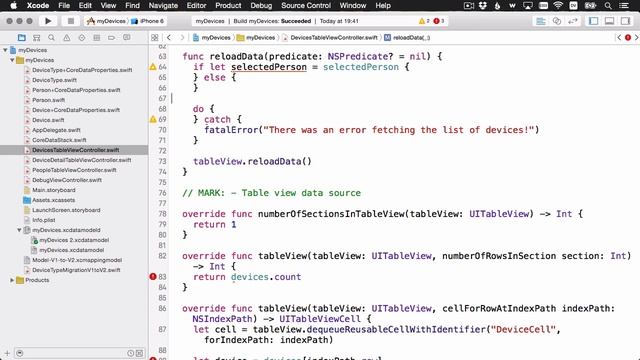Image resolution: width=640 pixels, height=360 pixels.
Task: Open the Test navigator tab
Action: click(82, 38)
